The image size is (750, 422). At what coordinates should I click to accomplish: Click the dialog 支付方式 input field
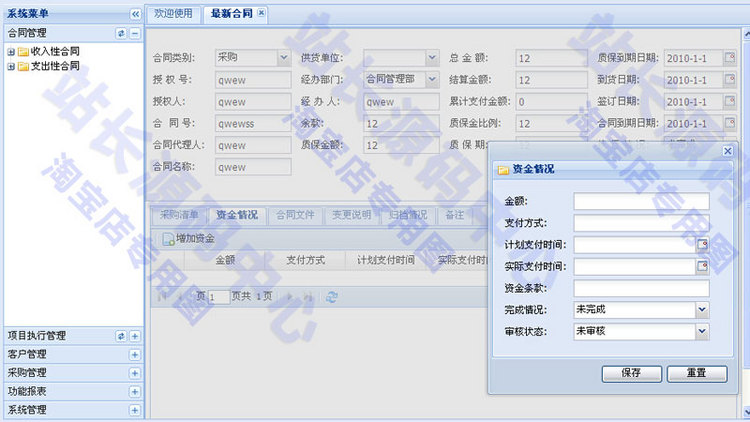[x=641, y=223]
